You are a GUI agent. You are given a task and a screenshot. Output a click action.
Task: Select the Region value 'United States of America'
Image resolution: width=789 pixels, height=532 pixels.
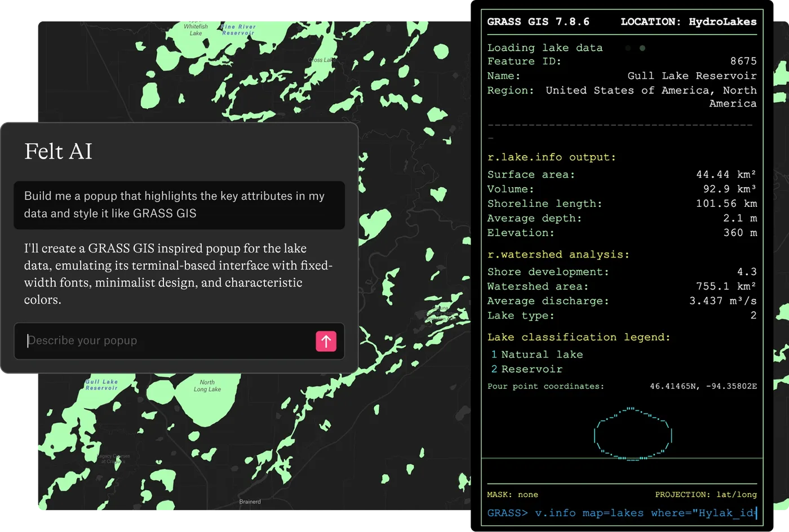651,97
